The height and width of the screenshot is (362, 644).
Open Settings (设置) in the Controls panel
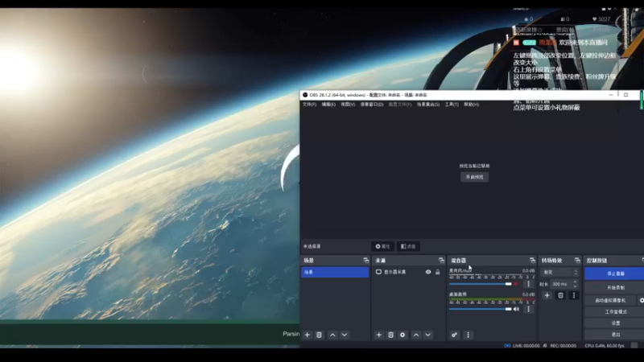pos(616,323)
